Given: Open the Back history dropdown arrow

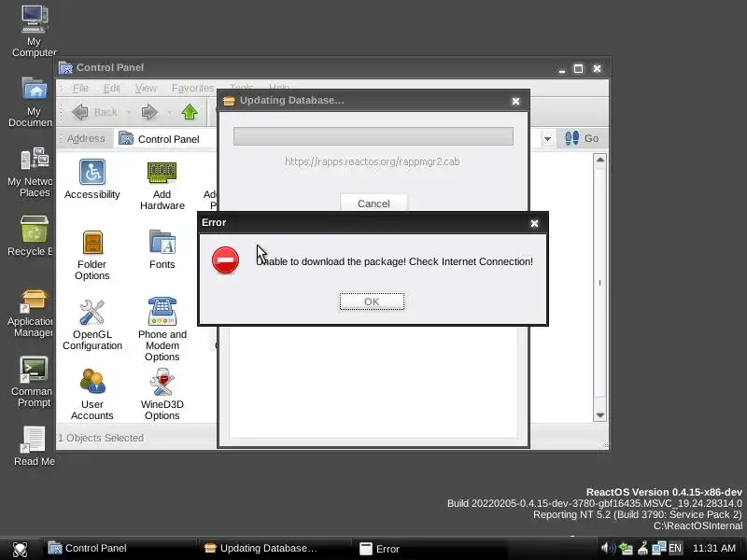Looking at the screenshot, I should coord(129,113).
